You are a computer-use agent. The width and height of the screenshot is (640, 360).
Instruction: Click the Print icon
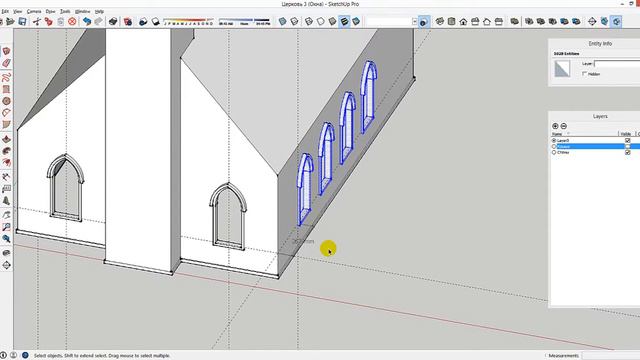tap(113, 21)
